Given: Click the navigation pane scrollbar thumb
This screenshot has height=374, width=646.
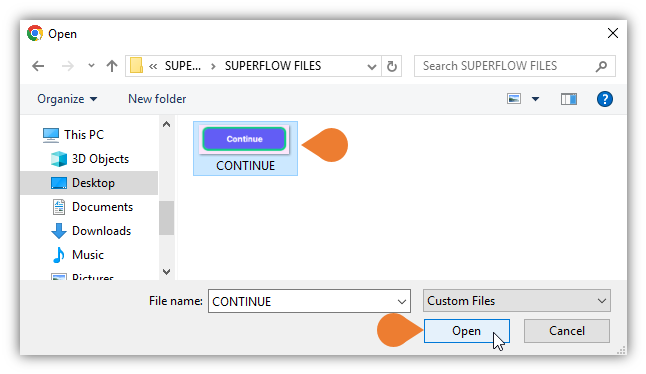Looking at the screenshot, I should [166, 218].
